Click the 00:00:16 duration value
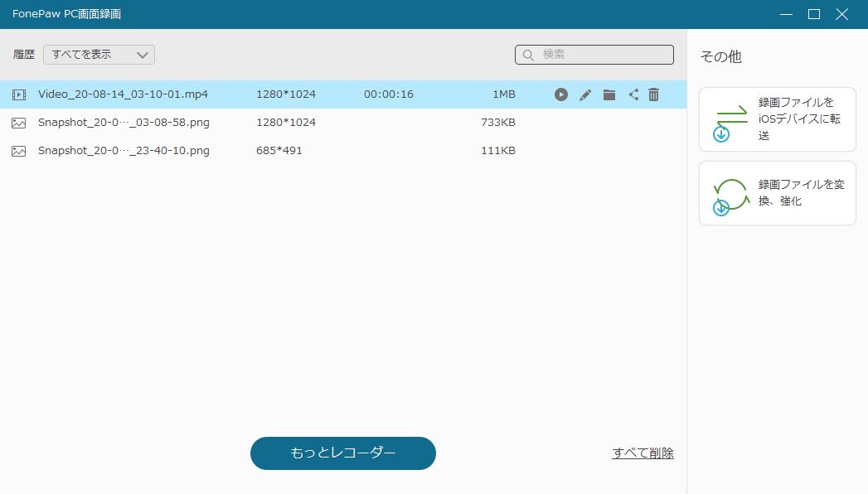Screen dimensions: 868x494 [x=389, y=94]
